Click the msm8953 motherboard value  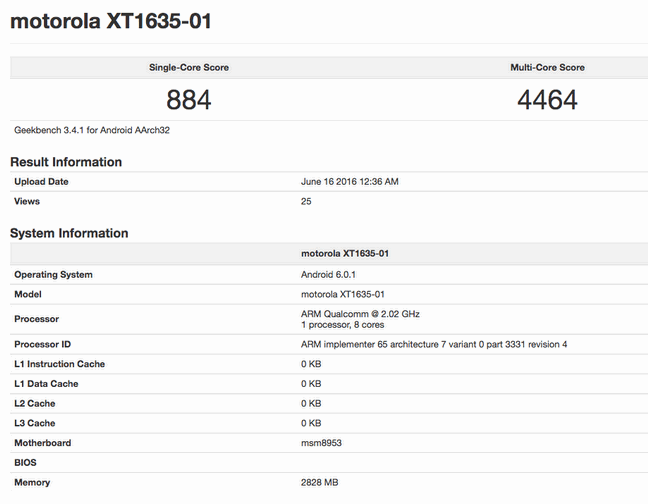pyautogui.click(x=321, y=443)
